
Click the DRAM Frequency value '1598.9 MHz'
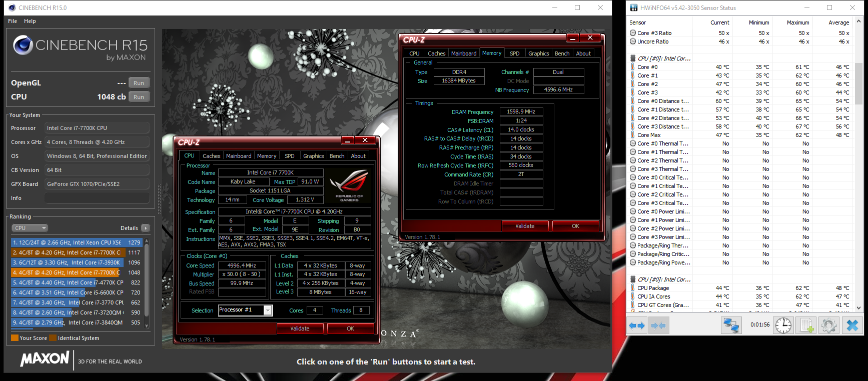521,112
